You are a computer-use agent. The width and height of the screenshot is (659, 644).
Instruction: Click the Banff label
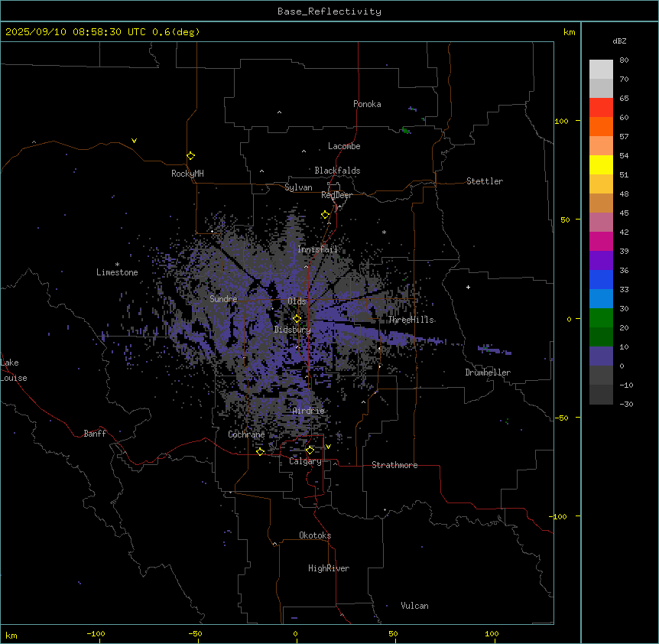tap(95, 434)
